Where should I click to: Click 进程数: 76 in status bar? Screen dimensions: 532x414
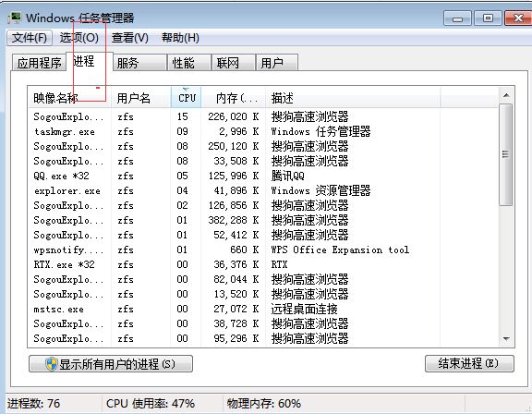tap(33, 404)
